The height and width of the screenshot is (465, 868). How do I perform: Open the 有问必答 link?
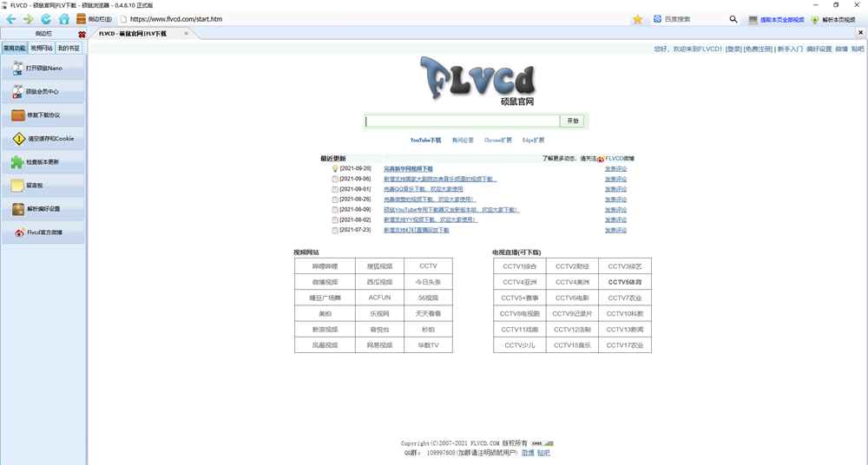click(x=463, y=141)
